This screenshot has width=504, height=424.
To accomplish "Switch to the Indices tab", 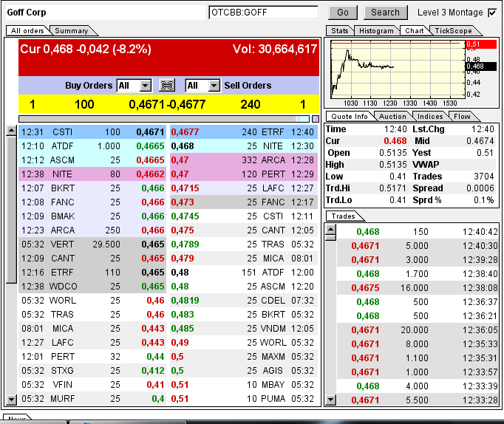I will pos(430,116).
